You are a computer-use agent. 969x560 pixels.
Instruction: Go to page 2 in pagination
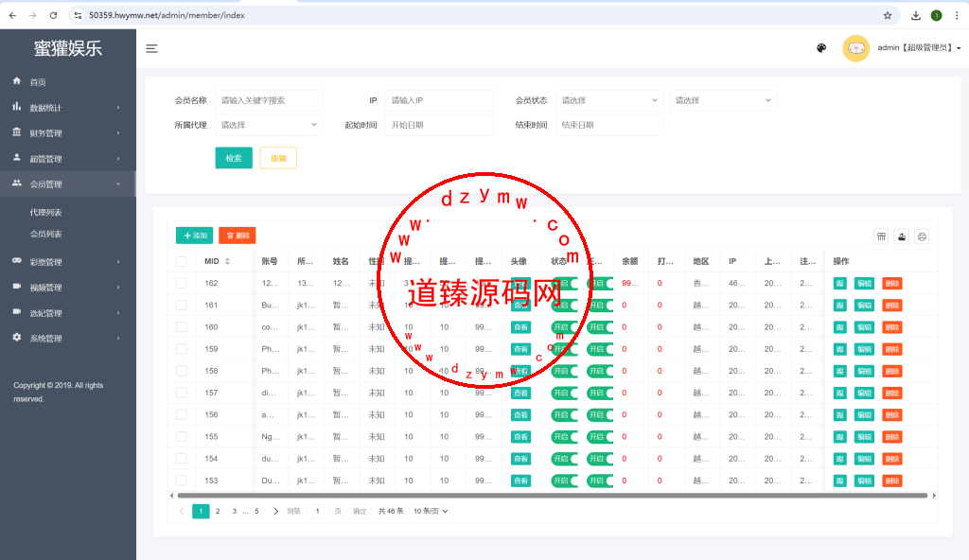pos(218,511)
